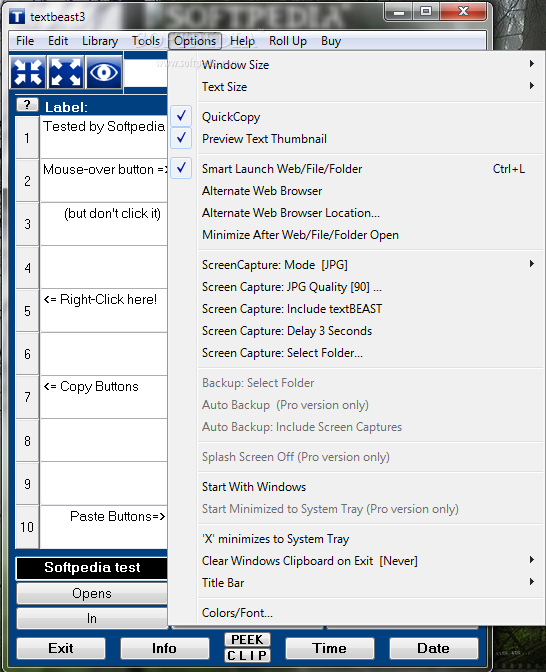546x672 pixels.
Task: Open the Tools menu
Action: point(146,41)
